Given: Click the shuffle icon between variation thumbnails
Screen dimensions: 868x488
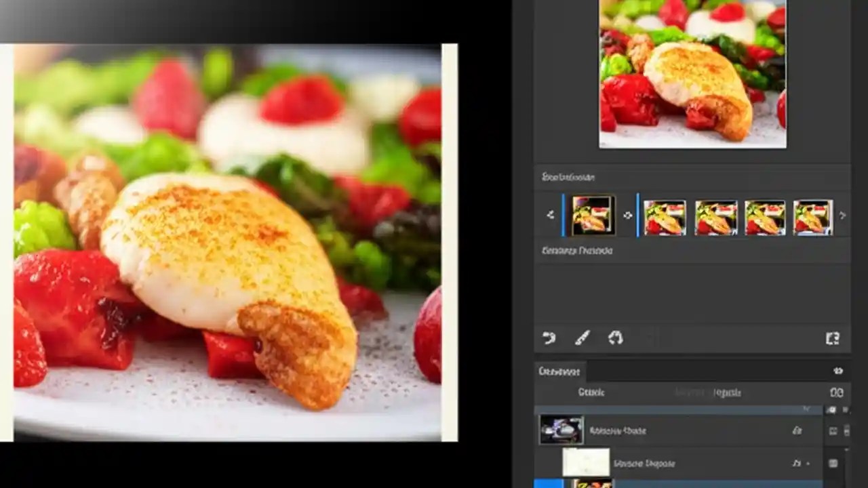Looking at the screenshot, I should pyautogui.click(x=629, y=216).
